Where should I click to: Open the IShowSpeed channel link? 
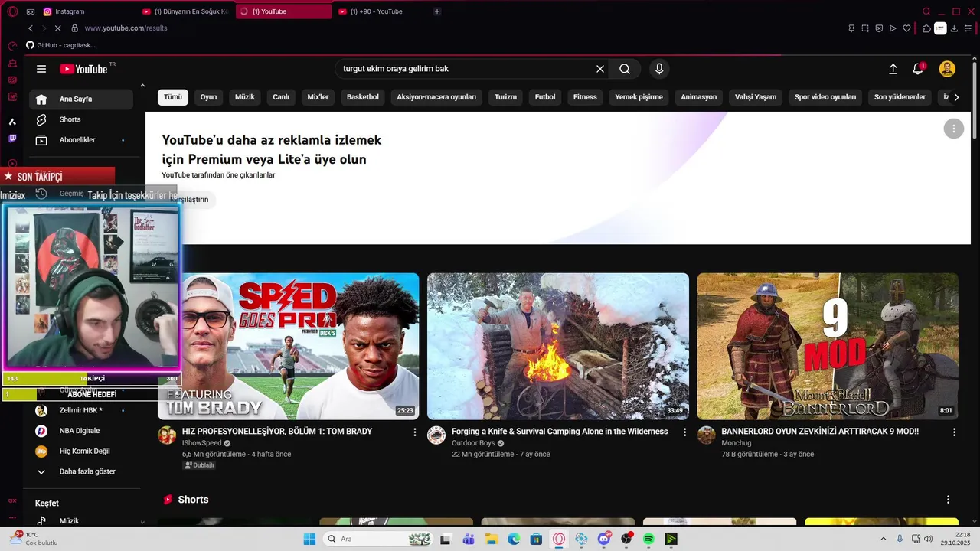pos(201,443)
